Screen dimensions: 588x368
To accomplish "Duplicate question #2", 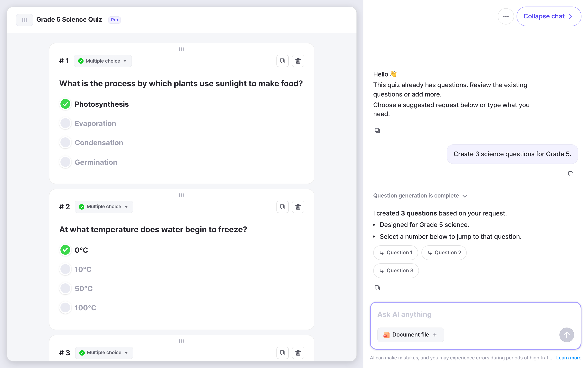I will pyautogui.click(x=282, y=207).
